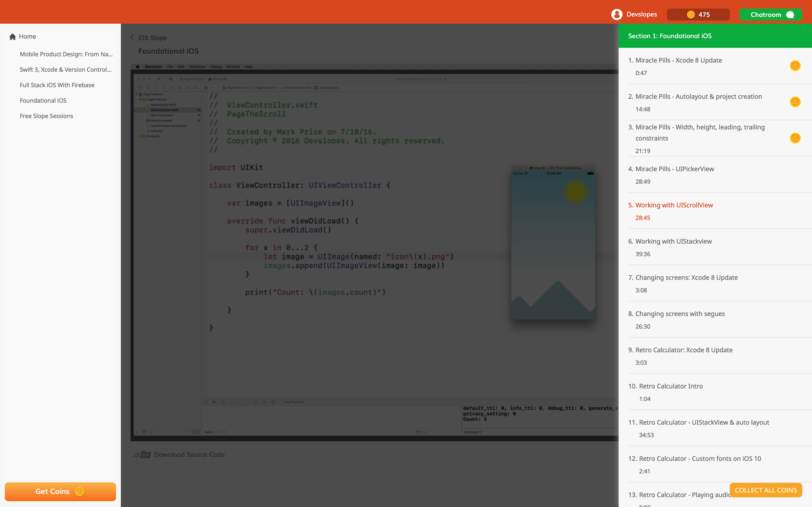Collect the coin for Autolayout lesson
Image resolution: width=812 pixels, height=507 pixels.
pyautogui.click(x=795, y=102)
